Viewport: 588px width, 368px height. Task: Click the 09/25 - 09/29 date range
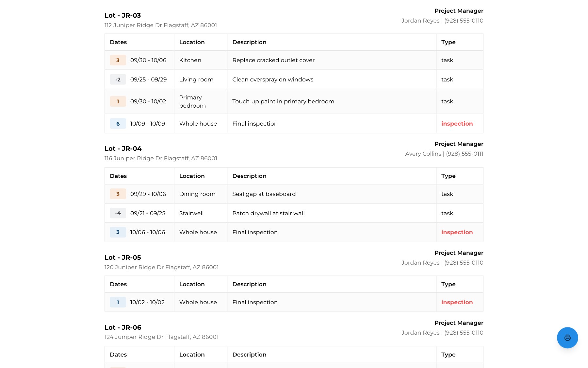[x=149, y=79]
